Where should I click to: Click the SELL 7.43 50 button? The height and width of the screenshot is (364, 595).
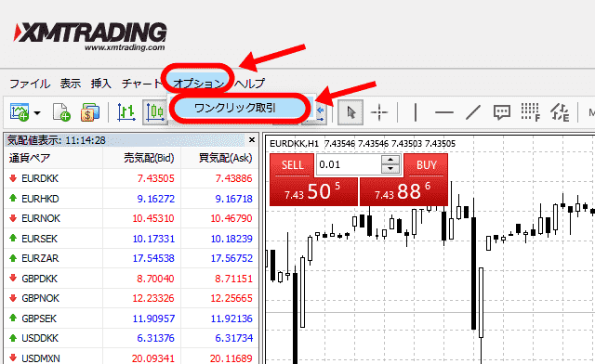click(x=313, y=180)
